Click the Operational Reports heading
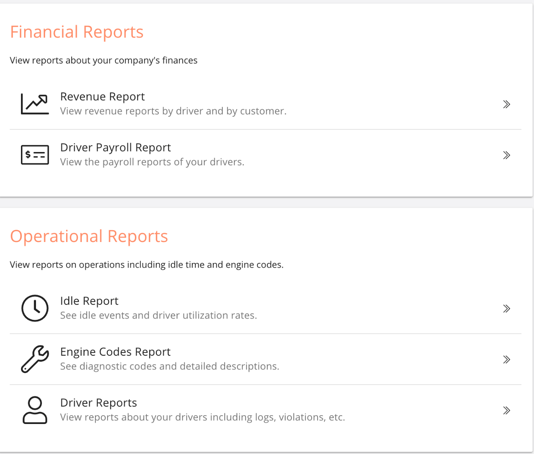534x454 pixels. [x=89, y=236]
